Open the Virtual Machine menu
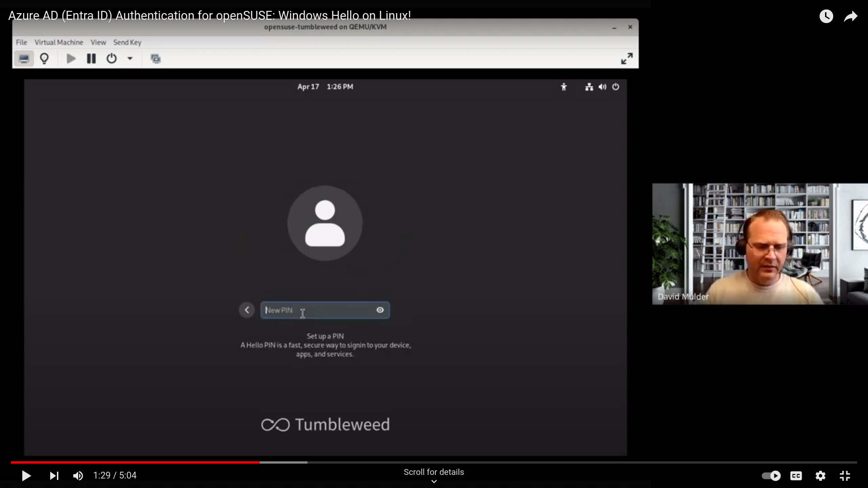 point(59,42)
